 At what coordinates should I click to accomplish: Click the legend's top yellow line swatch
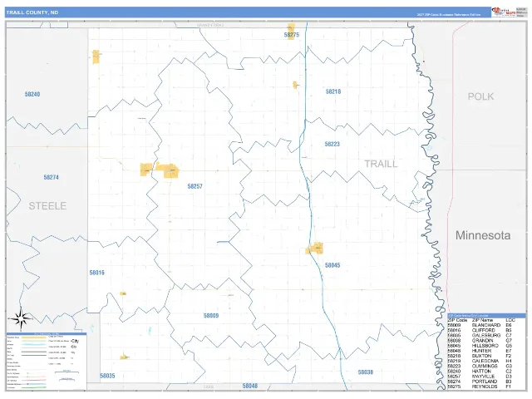point(34,337)
